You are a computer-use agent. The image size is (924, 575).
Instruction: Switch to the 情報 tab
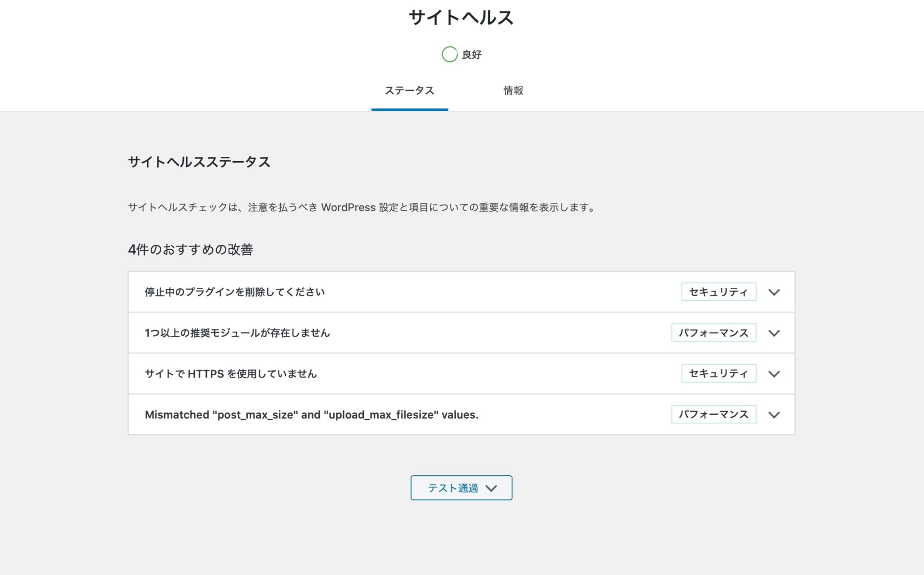pyautogui.click(x=513, y=90)
